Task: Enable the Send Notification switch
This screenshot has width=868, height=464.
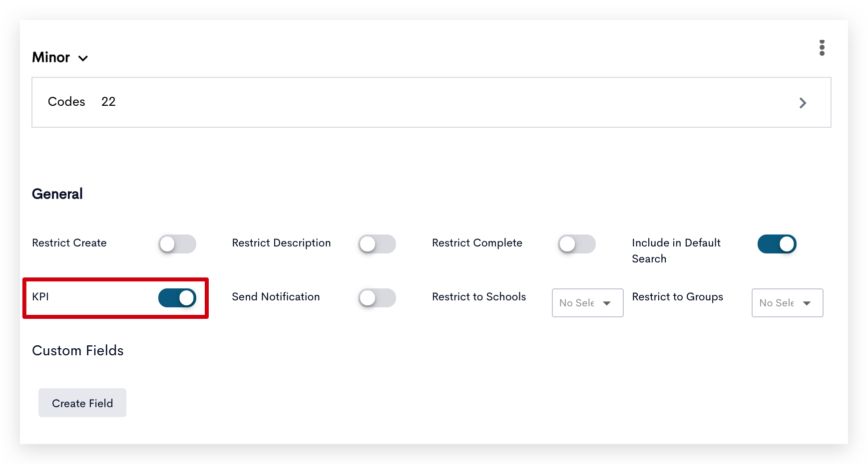Action: click(377, 298)
